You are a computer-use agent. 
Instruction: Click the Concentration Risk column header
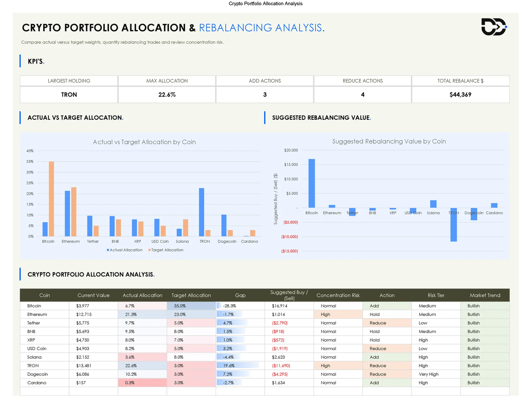coord(338,295)
